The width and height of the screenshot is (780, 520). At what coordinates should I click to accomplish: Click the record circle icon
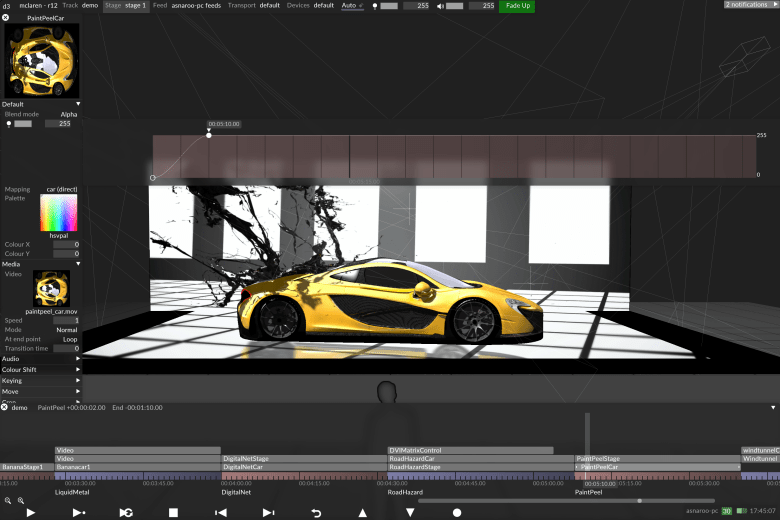point(457,512)
